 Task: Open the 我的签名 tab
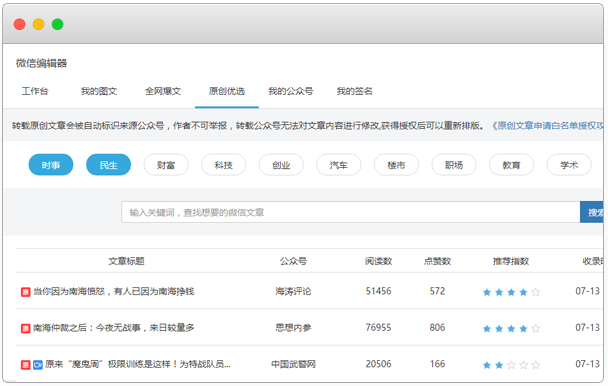354,91
